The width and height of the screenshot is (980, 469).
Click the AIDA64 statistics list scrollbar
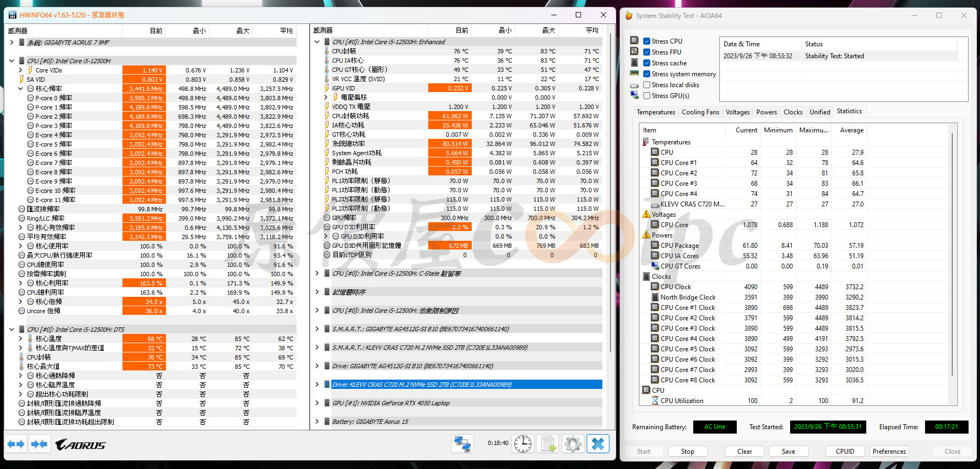pos(952,253)
